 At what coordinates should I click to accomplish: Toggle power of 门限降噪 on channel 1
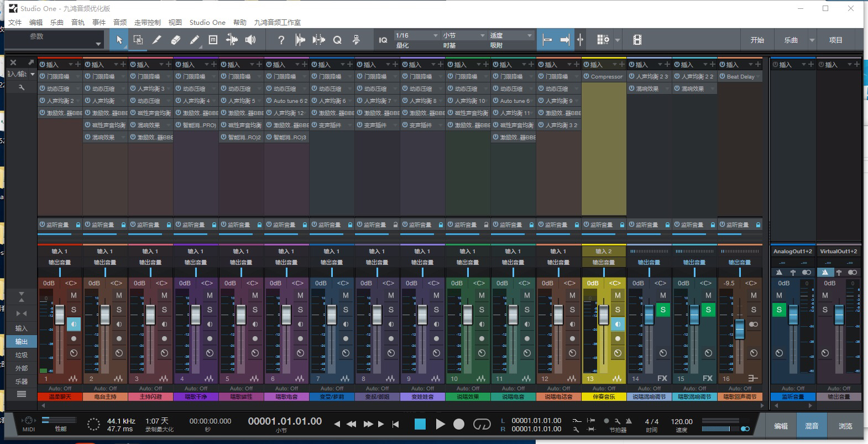click(42, 76)
